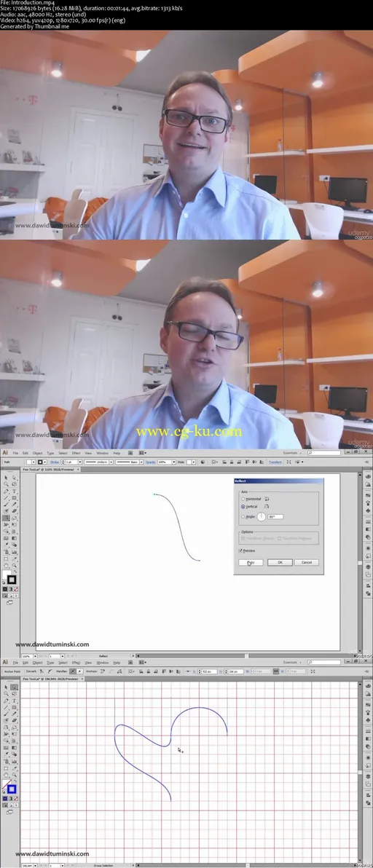Screen dimensions: 373x868
Task: Click Ai logo of the upper Illustrator window
Action: pyautogui.click(x=4, y=452)
